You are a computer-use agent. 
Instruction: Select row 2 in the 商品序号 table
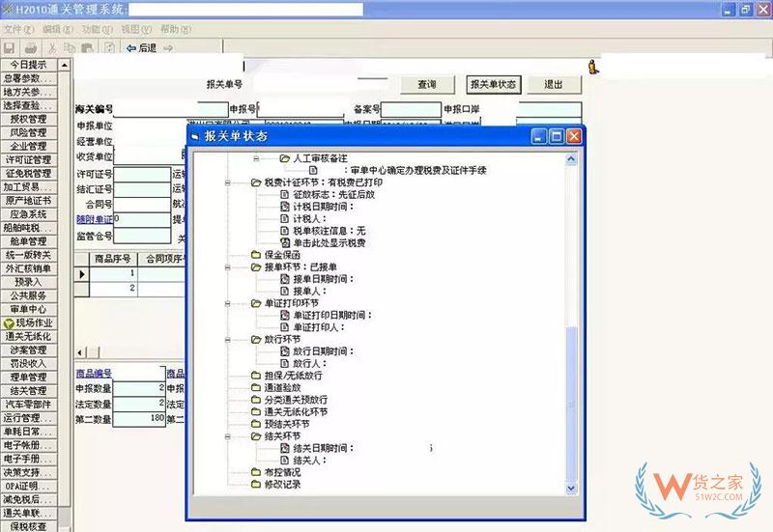[130, 289]
